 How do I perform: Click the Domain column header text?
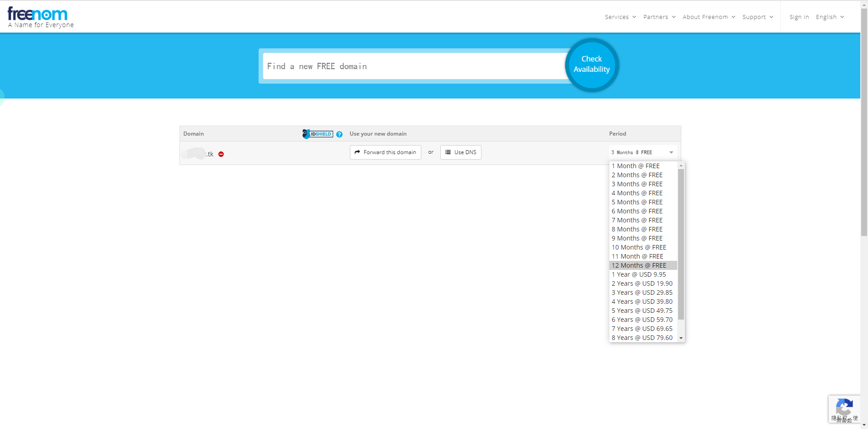193,134
